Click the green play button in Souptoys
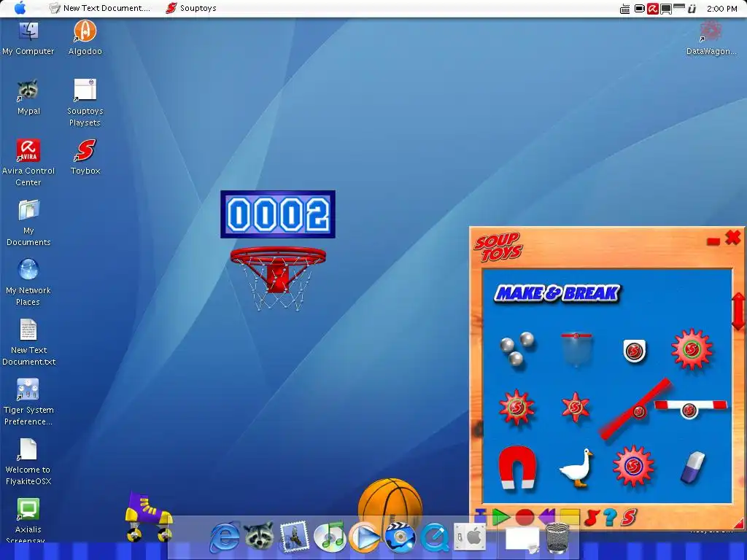Screen dimensions: 747x560 500,517
